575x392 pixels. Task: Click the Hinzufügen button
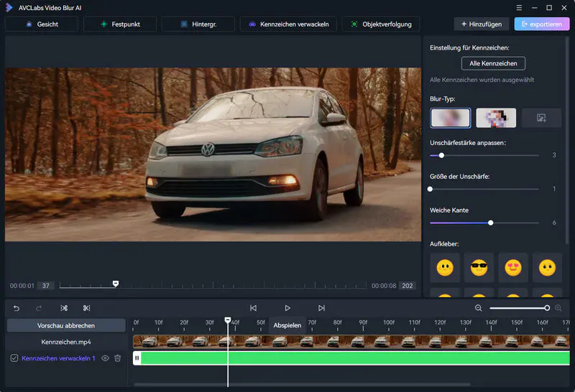pos(482,24)
